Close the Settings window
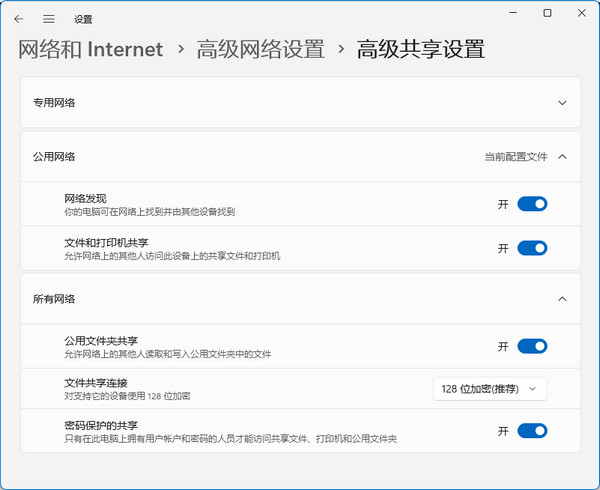The width and height of the screenshot is (600, 490). point(582,13)
